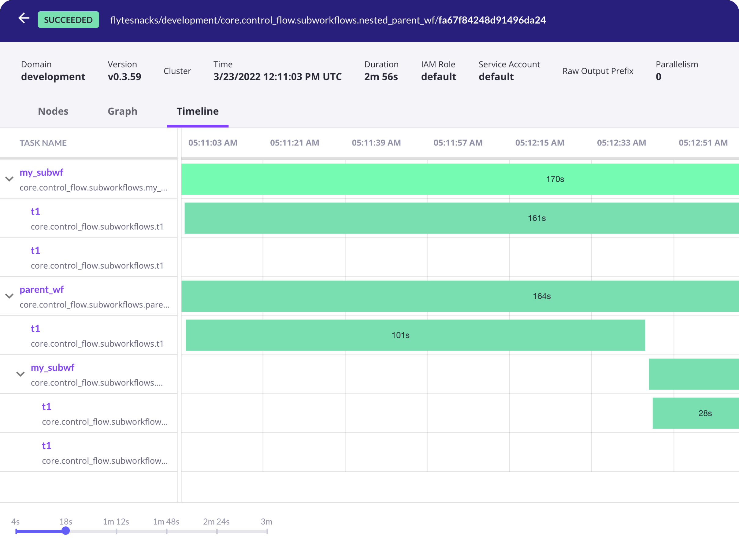Select the last t1 task in the list

click(x=47, y=445)
